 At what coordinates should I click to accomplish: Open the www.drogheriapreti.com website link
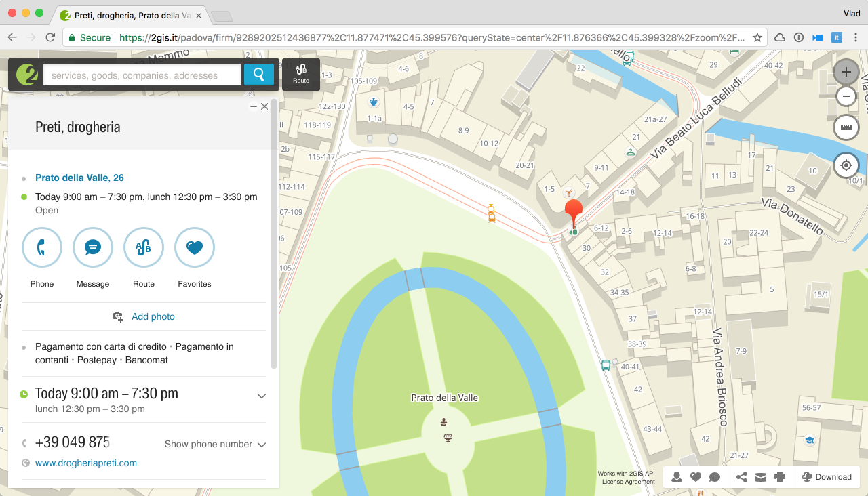(x=87, y=463)
